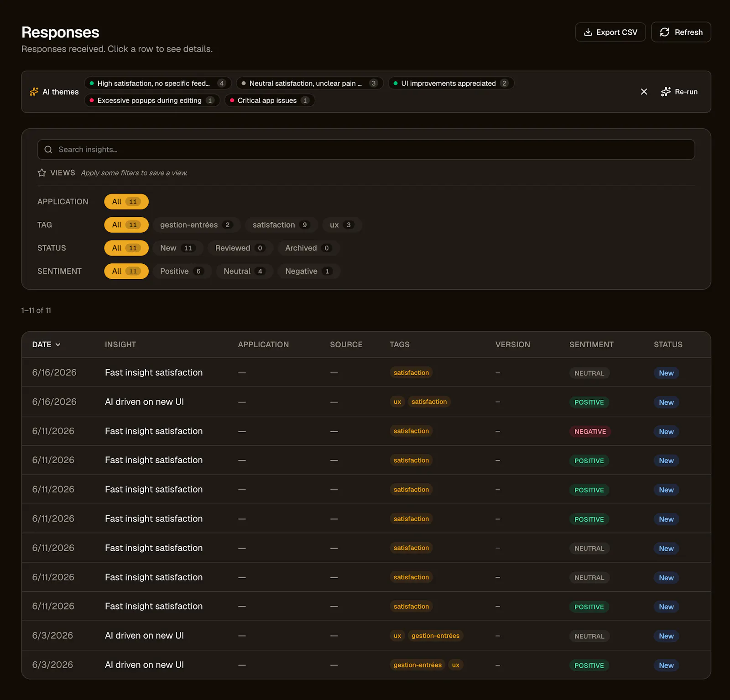Screen dimensions: 730x700
Task: Click the Export CSV download icon
Action: point(588,32)
